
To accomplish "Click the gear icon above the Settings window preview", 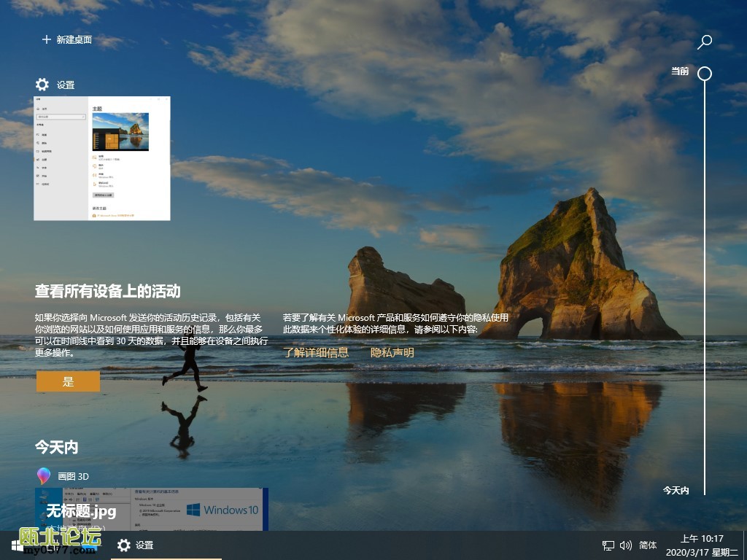I will point(42,85).
